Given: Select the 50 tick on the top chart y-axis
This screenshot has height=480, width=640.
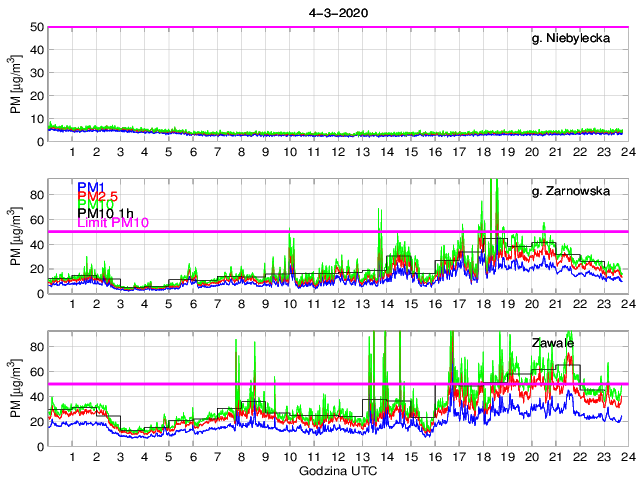Looking at the screenshot, I should pos(37,27).
